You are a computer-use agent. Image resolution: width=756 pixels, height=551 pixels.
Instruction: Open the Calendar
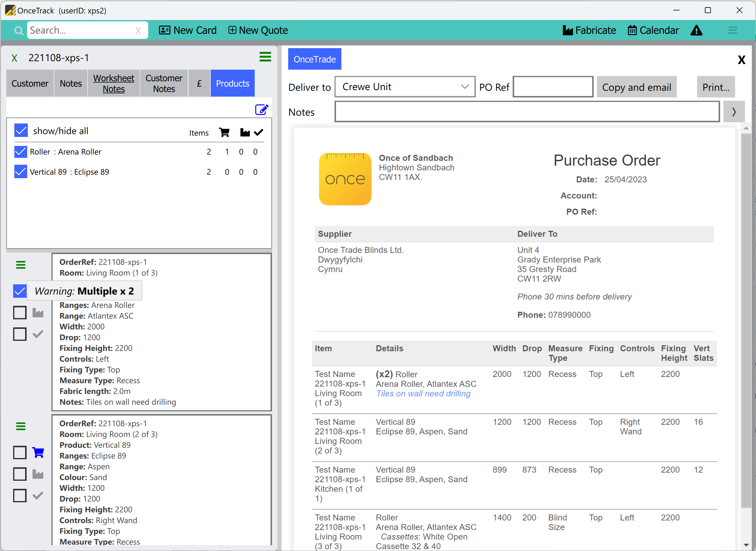coord(653,30)
